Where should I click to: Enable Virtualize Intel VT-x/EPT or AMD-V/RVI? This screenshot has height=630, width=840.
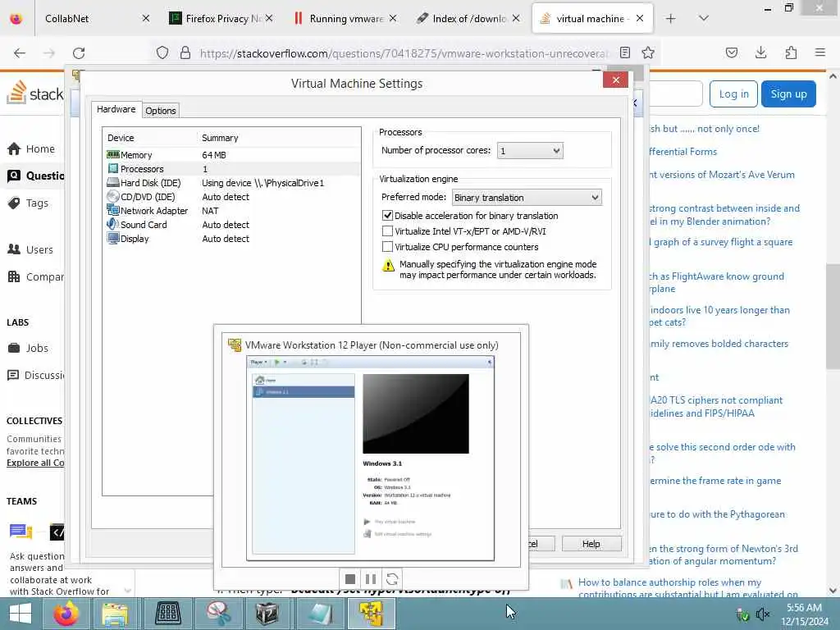[x=387, y=231]
